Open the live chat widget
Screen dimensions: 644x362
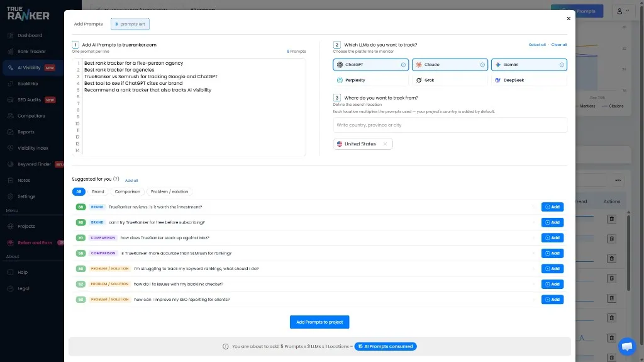[627, 346]
